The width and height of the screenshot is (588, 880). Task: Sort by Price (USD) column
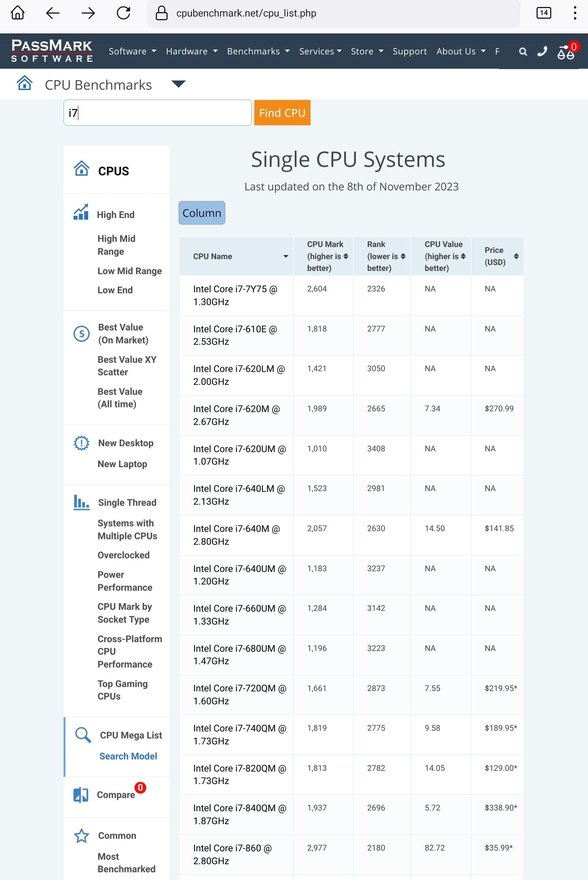[497, 256]
